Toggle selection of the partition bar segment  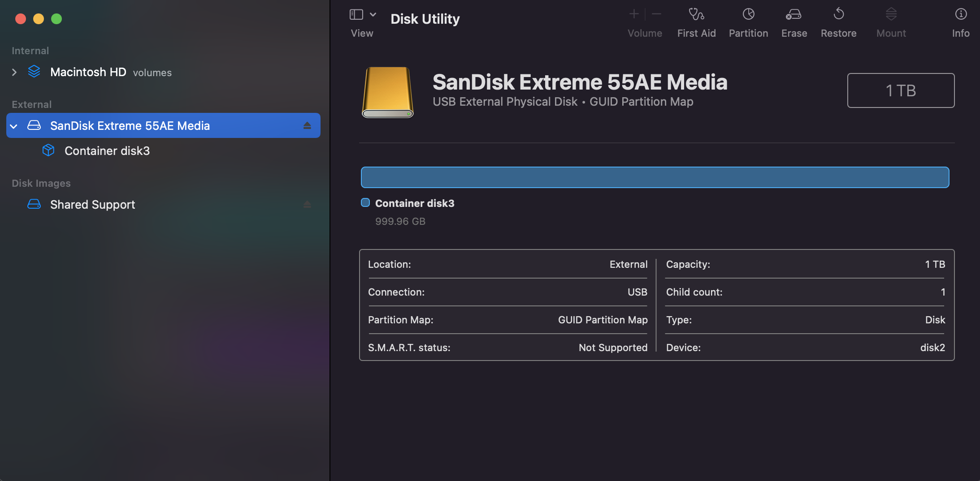654,177
